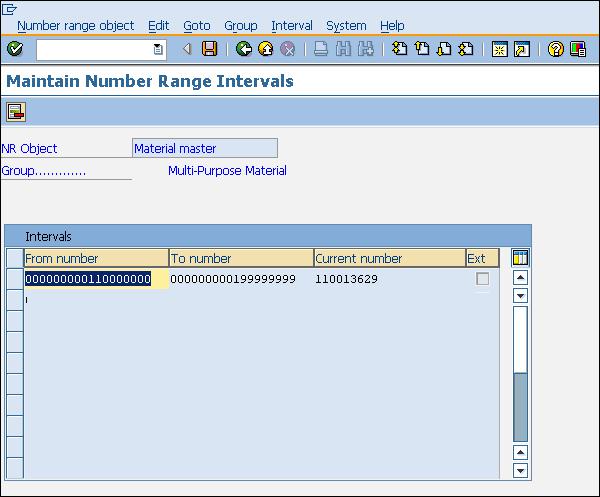Image resolution: width=600 pixels, height=497 pixels.
Task: Click the Generate shortcut icon
Action: click(522, 49)
